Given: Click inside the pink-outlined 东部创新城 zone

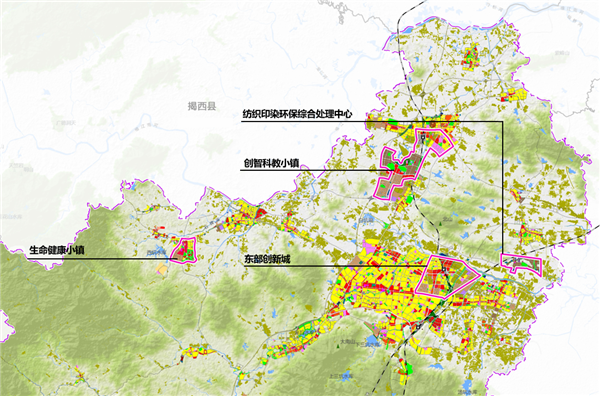Looking at the screenshot, I should click(x=446, y=276).
